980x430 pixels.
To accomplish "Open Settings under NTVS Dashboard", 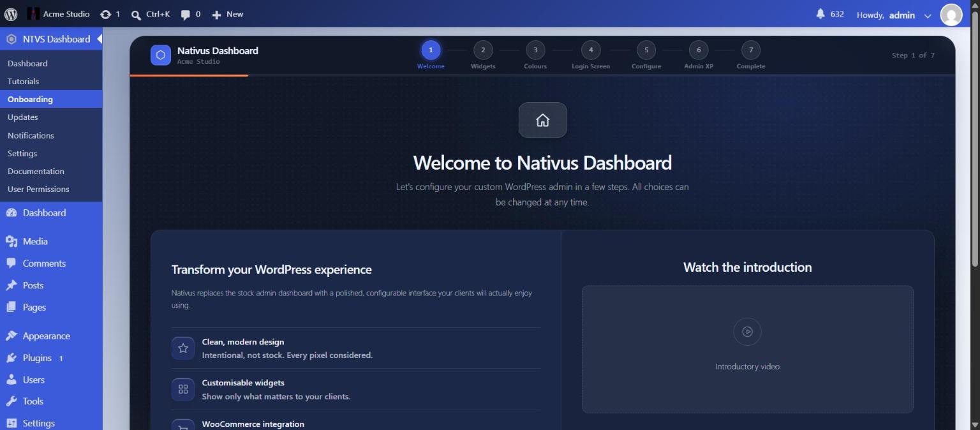I will (x=22, y=153).
